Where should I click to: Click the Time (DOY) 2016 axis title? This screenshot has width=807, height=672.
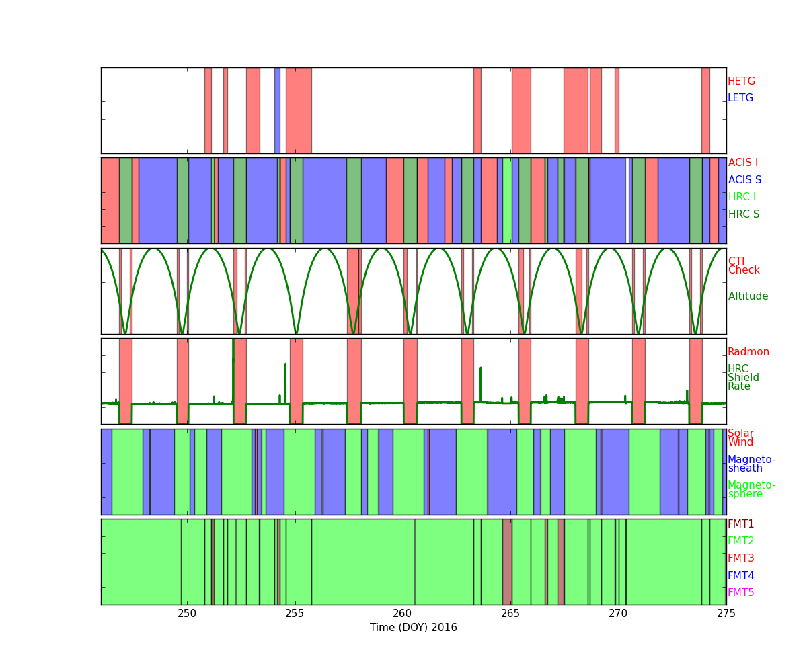pos(414,628)
